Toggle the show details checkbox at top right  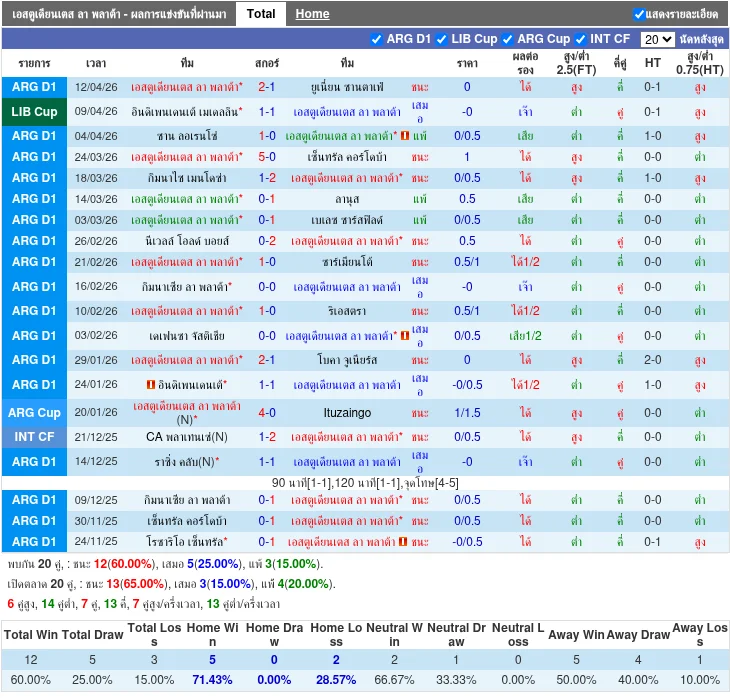[640, 14]
